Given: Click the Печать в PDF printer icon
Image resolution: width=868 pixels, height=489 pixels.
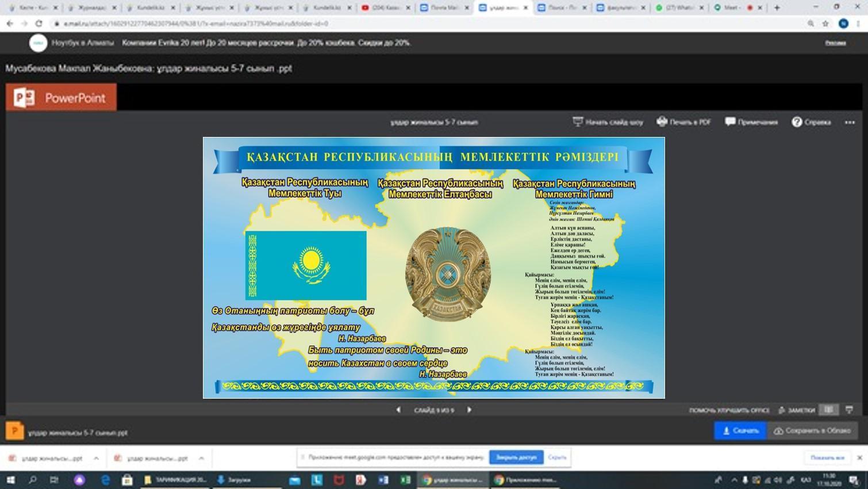Looking at the screenshot, I should [662, 121].
